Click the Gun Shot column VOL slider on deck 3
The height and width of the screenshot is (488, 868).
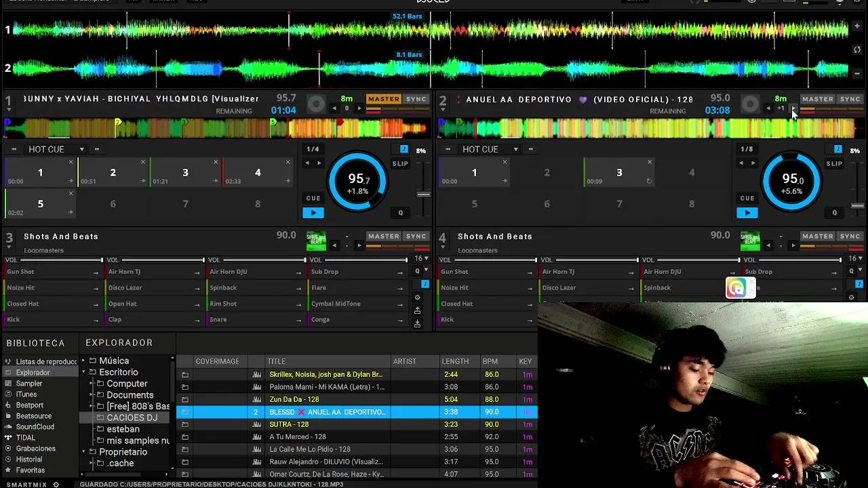61,260
